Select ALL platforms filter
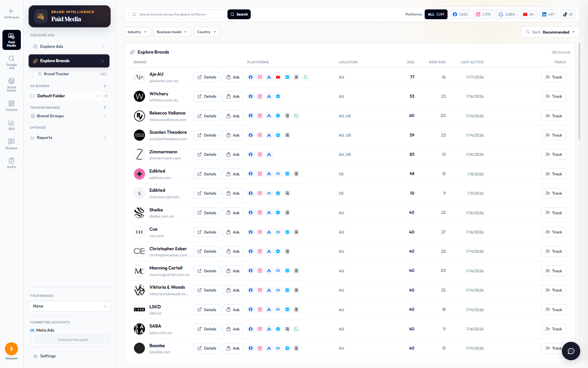The width and height of the screenshot is (588, 368). tap(436, 14)
